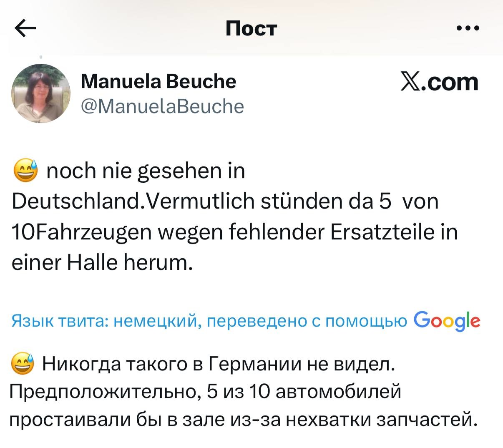
Task: Click the colorful Google logo
Action: (x=447, y=321)
